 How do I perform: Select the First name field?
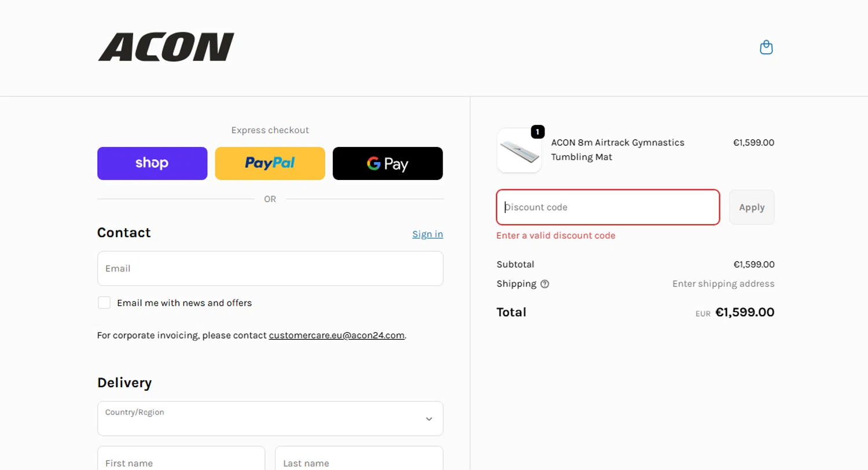tap(181, 460)
